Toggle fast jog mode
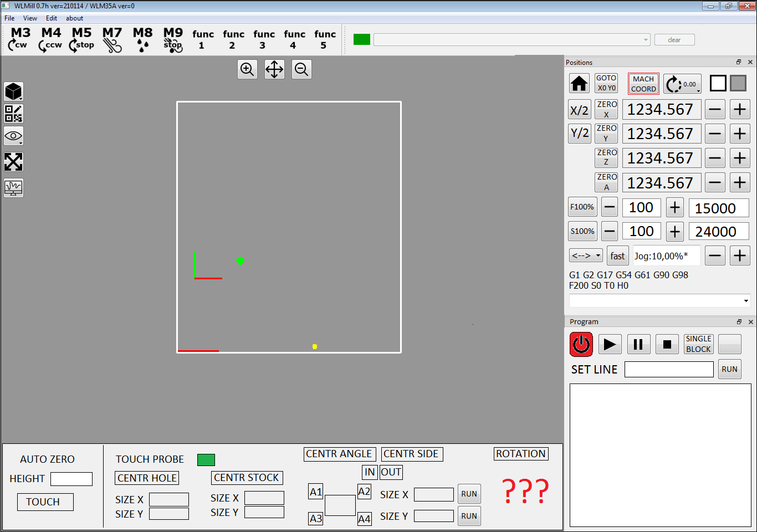This screenshot has height=532, width=757. click(617, 255)
